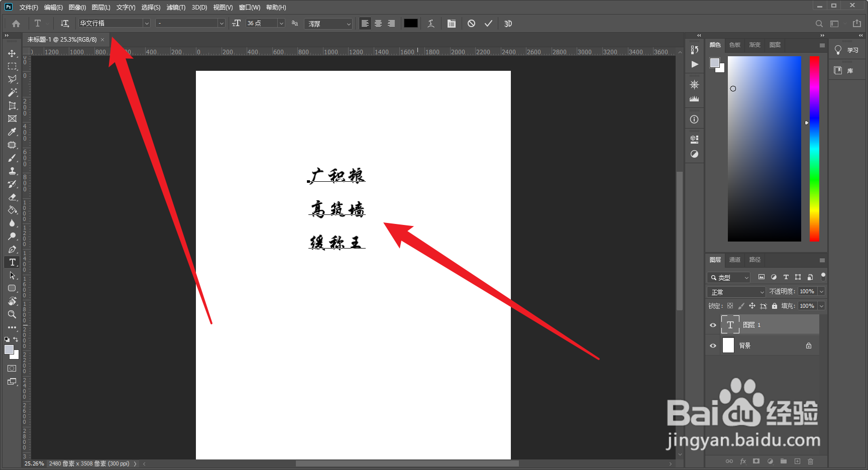Open the font family dropdown 华文行楷
The width and height of the screenshot is (868, 470).
[x=114, y=23]
